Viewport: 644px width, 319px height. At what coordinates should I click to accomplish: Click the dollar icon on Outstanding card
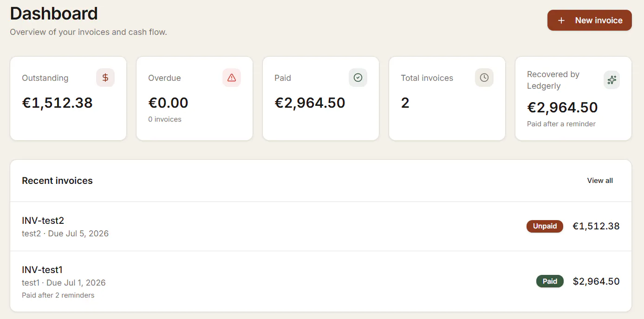click(x=105, y=78)
